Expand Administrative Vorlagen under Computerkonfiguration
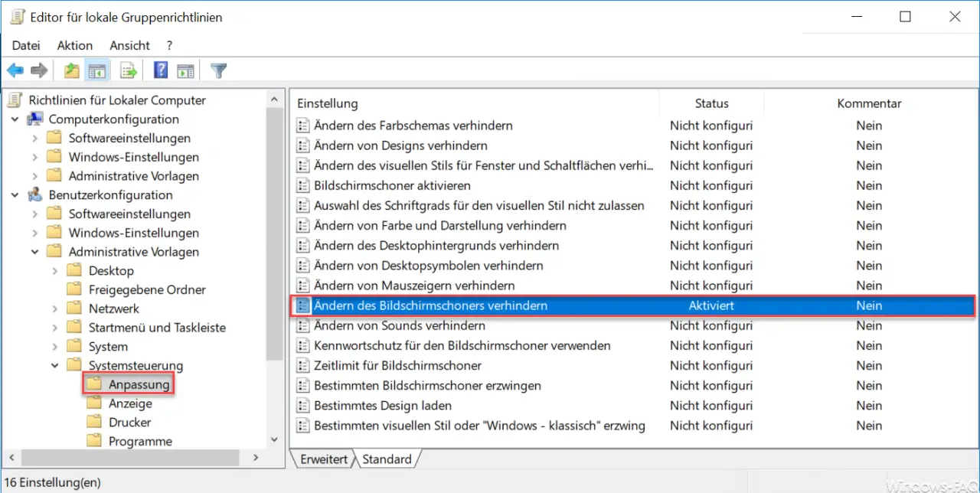This screenshot has width=980, height=493. [x=35, y=176]
